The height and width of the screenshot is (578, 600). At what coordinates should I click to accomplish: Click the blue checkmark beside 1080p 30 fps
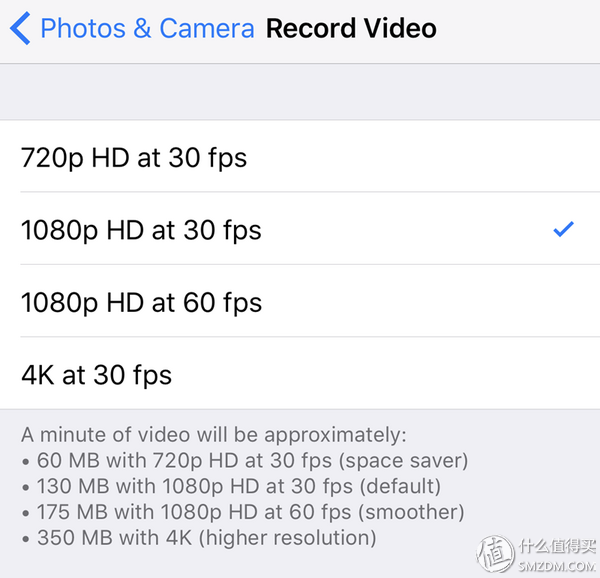[563, 229]
